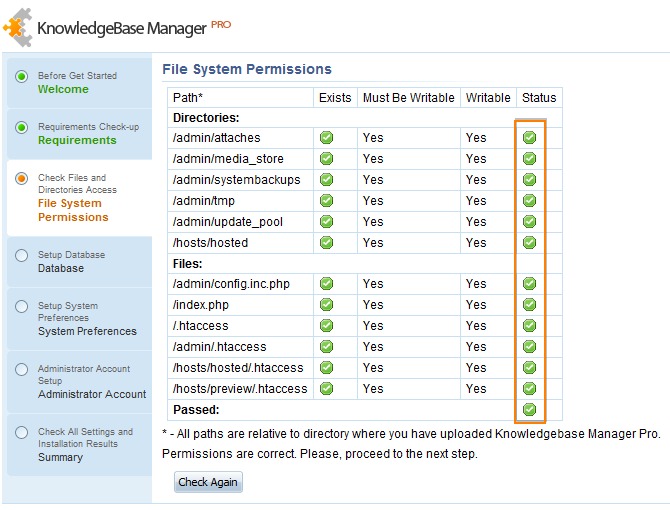
Task: Click Status checkmark for /.htaccess row
Action: pyautogui.click(x=529, y=325)
